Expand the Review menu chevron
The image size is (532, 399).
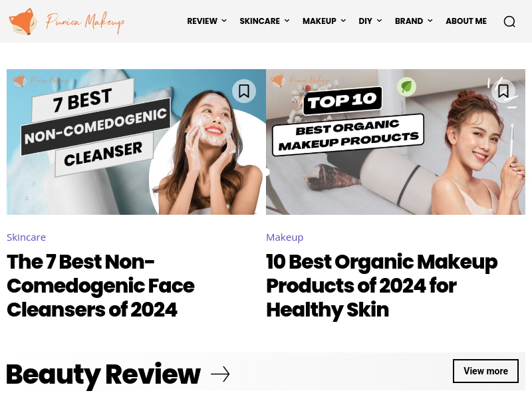(224, 21)
